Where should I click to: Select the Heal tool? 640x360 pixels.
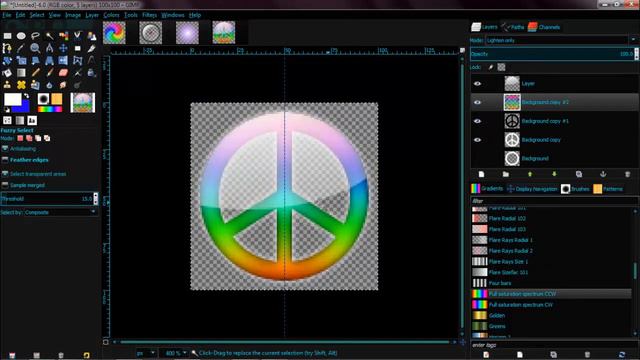[21, 85]
